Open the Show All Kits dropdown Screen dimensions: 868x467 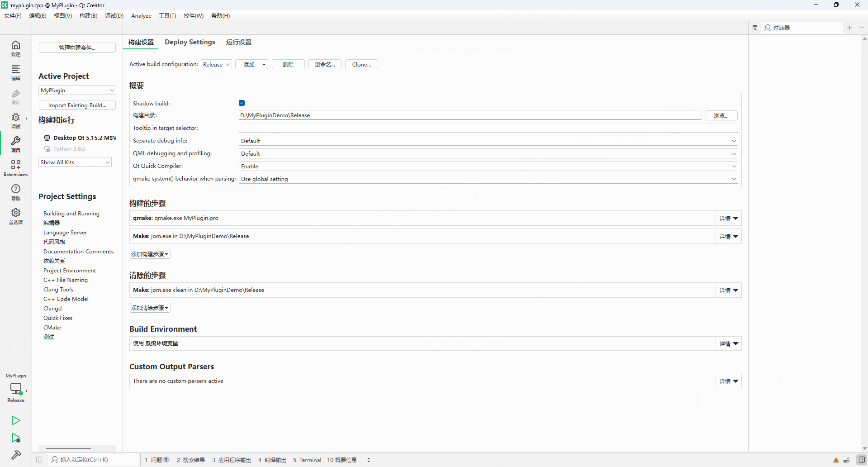[x=75, y=162]
